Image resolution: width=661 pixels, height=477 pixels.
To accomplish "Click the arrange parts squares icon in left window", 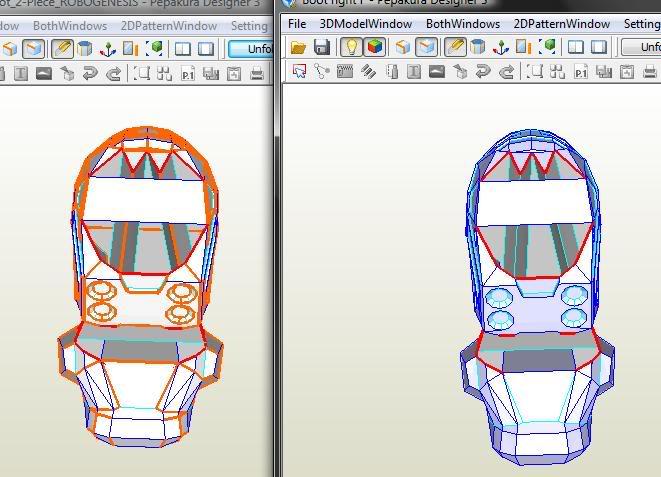I will (164, 74).
